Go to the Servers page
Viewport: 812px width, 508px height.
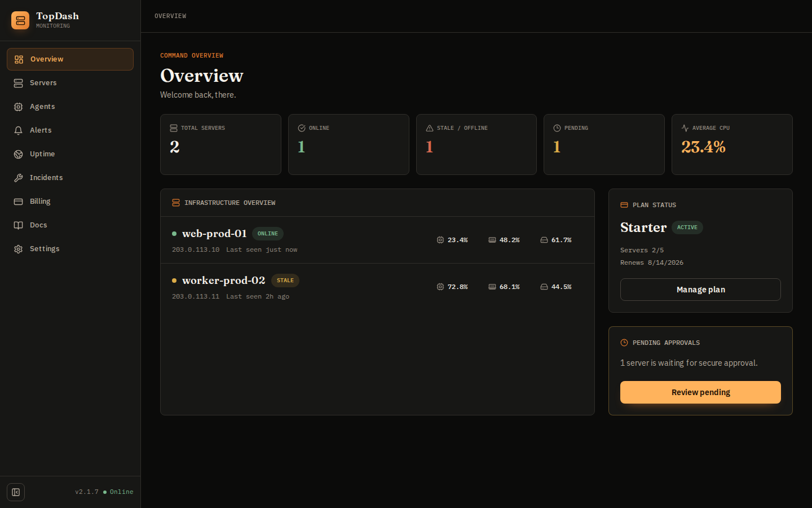(x=70, y=83)
